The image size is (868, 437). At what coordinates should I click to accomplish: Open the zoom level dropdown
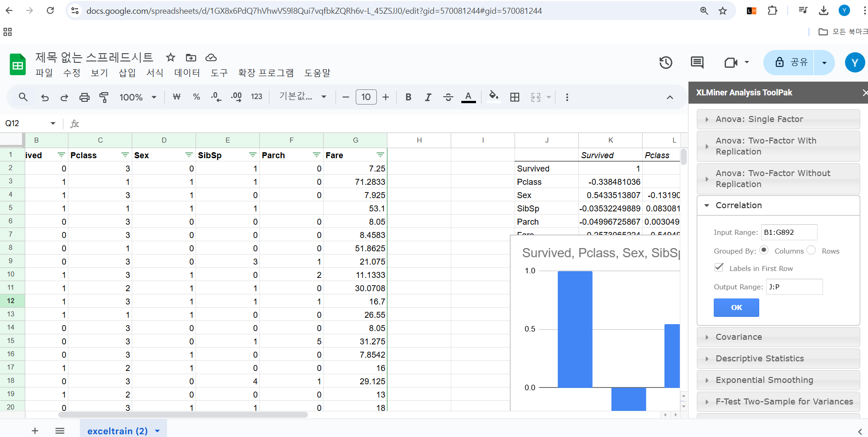[x=138, y=97]
